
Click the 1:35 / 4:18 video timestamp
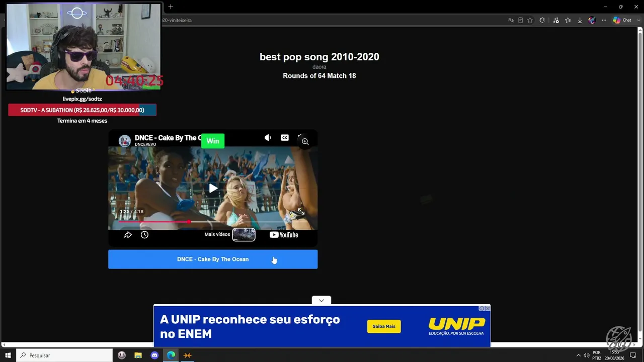pyautogui.click(x=131, y=212)
